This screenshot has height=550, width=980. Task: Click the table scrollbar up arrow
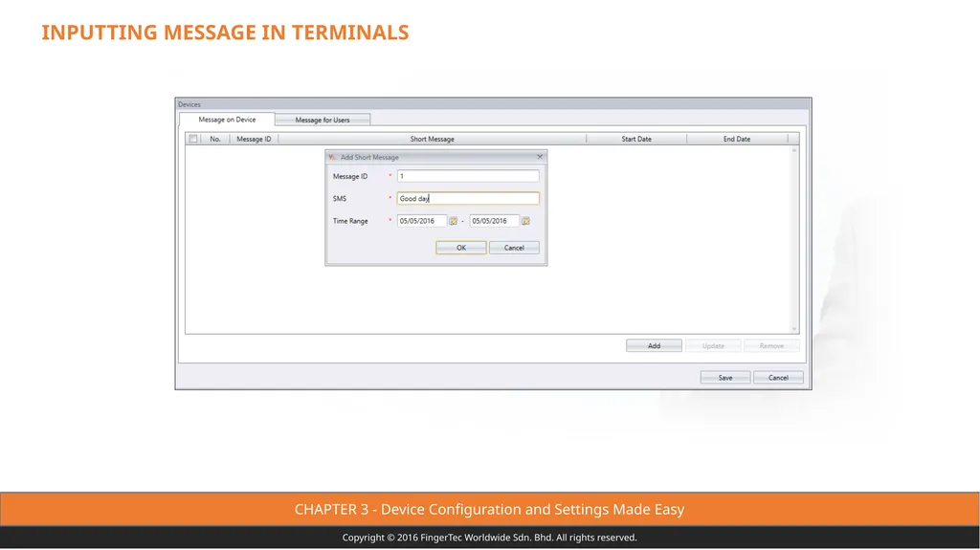(794, 150)
